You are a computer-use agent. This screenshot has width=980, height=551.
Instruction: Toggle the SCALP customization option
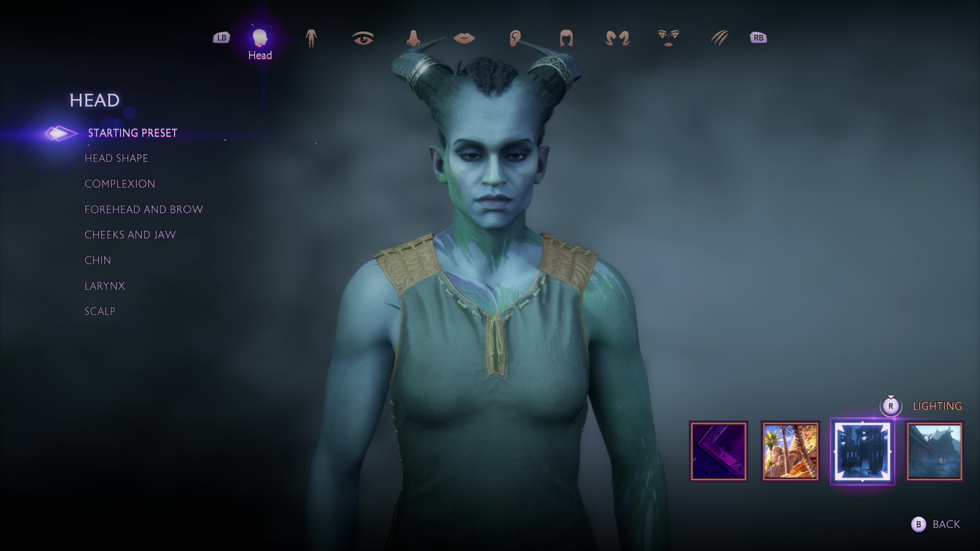pos(100,311)
